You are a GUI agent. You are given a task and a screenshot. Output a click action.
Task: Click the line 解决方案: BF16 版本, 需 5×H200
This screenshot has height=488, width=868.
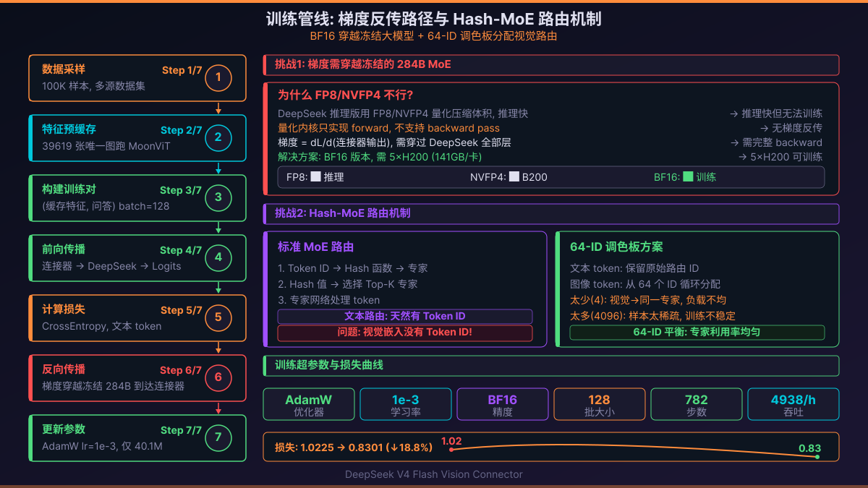380,157
